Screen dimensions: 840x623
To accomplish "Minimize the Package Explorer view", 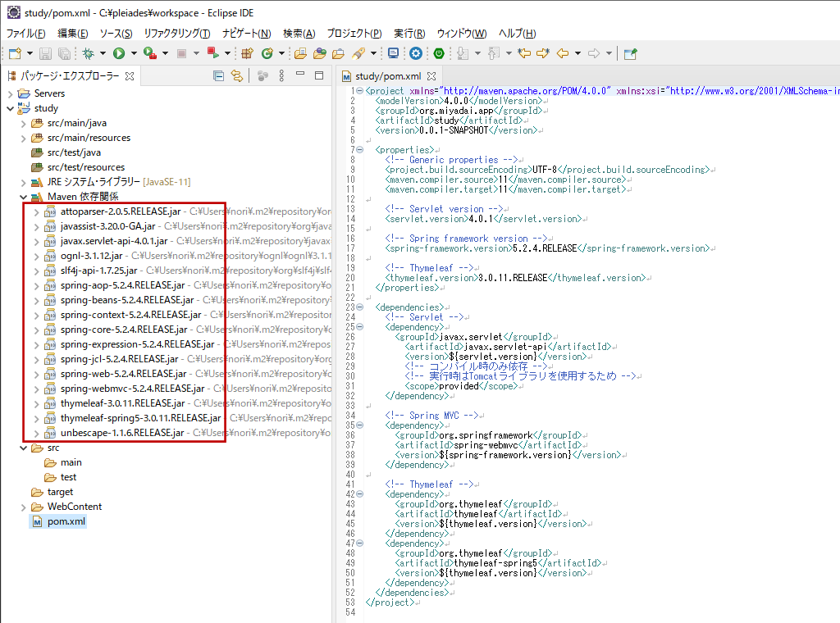I will click(x=300, y=75).
